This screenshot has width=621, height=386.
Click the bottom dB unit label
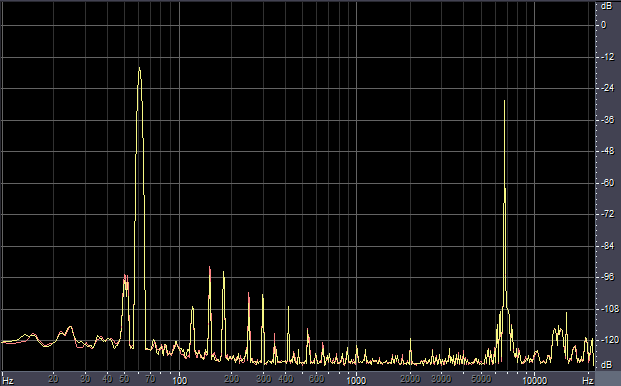pos(606,365)
